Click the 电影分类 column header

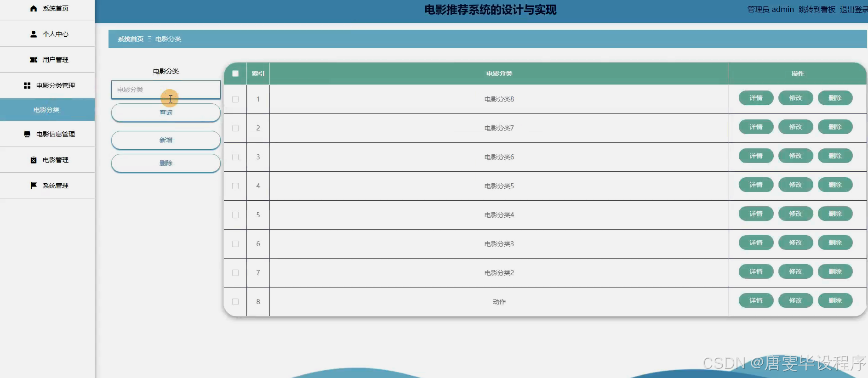coord(499,73)
